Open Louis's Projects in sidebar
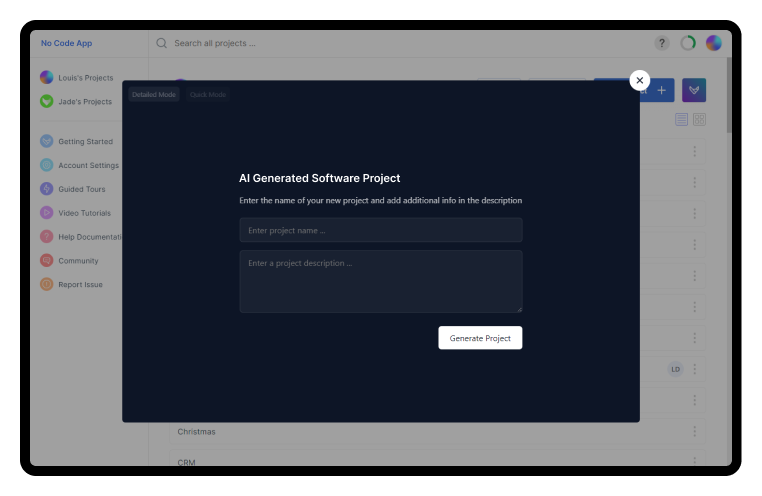 85,78
